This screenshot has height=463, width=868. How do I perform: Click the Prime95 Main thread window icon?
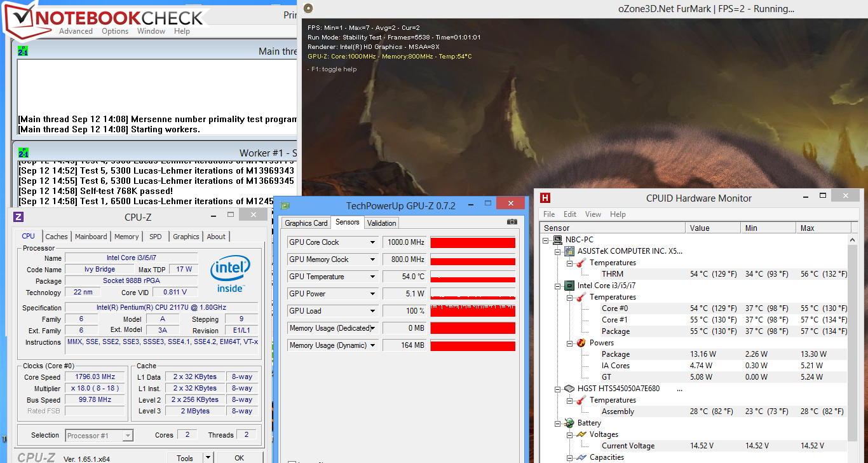pyautogui.click(x=23, y=51)
